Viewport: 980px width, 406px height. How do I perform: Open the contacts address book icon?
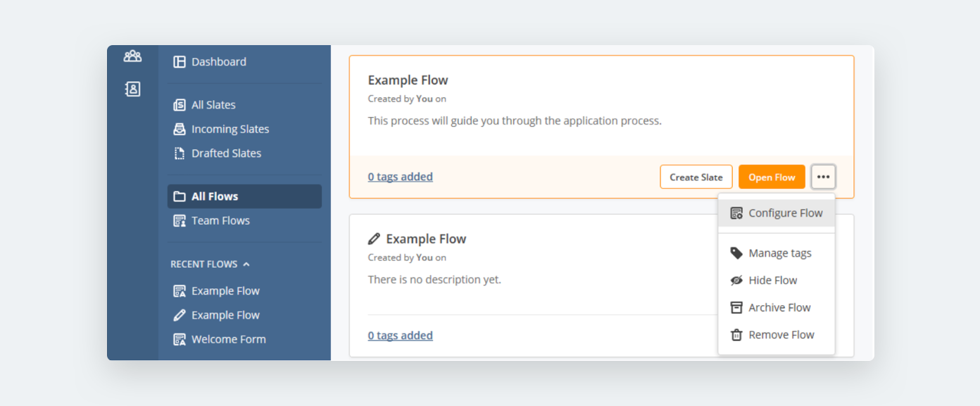click(x=132, y=89)
